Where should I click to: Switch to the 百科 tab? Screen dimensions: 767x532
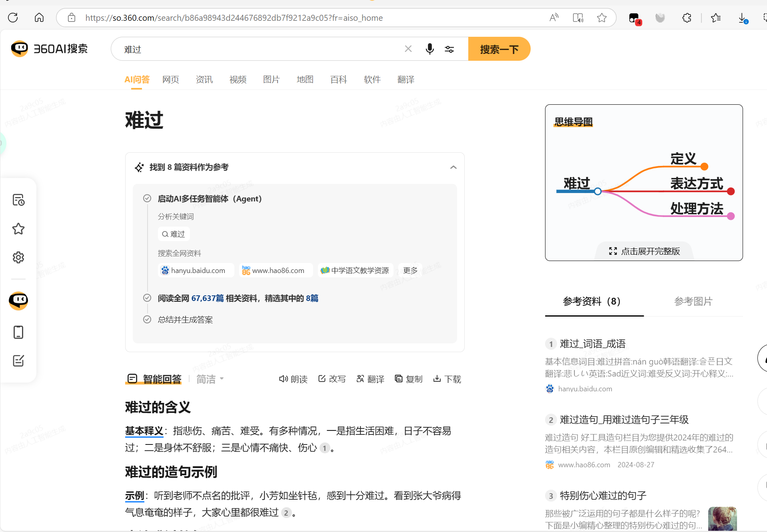339,80
